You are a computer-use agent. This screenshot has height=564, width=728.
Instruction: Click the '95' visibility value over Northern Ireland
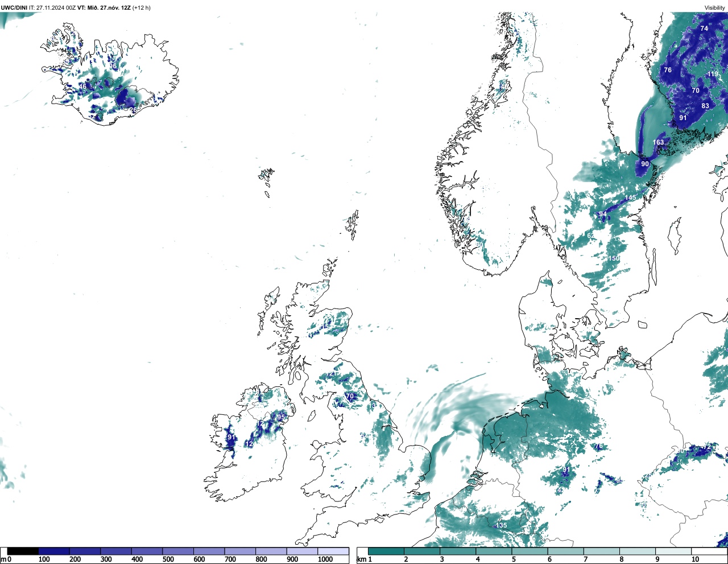(281, 417)
